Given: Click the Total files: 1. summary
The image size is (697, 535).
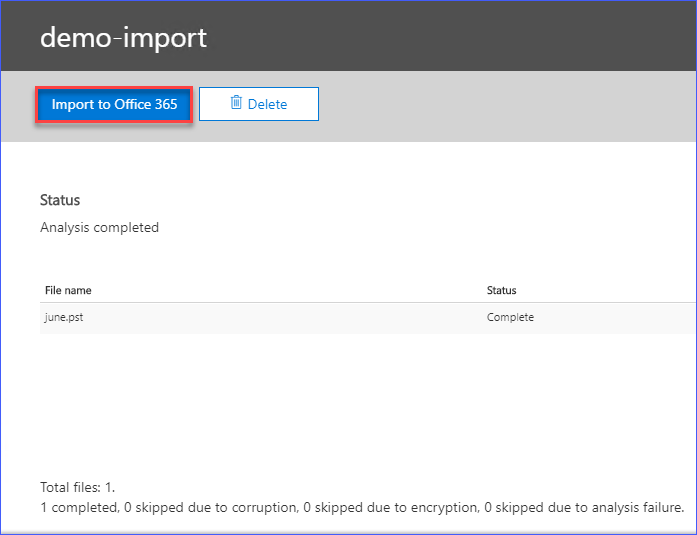Looking at the screenshot, I should pyautogui.click(x=77, y=487).
